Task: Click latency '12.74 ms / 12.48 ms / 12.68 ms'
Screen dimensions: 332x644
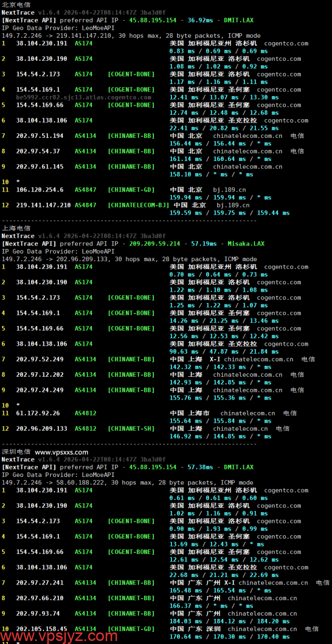Action: pos(224,113)
